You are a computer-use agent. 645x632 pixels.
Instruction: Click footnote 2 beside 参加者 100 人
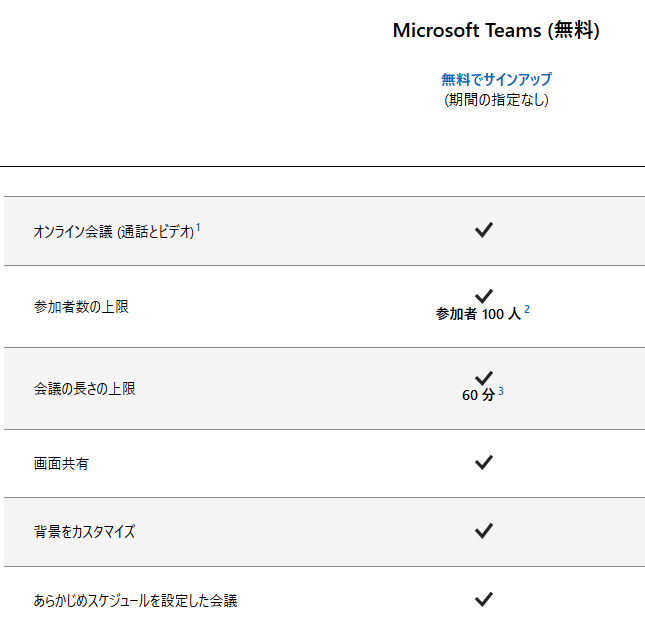point(527,309)
